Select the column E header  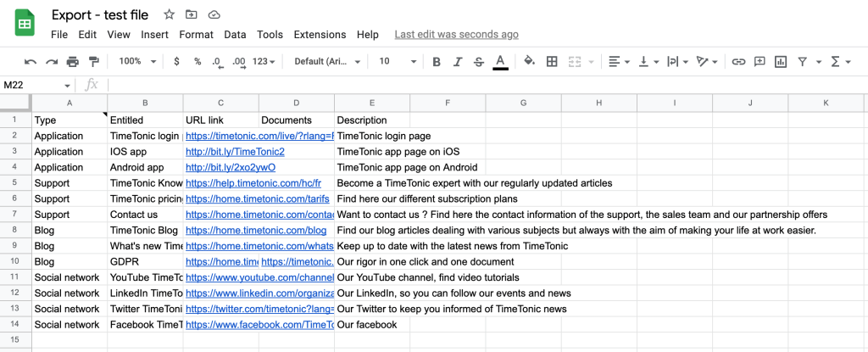(x=372, y=103)
